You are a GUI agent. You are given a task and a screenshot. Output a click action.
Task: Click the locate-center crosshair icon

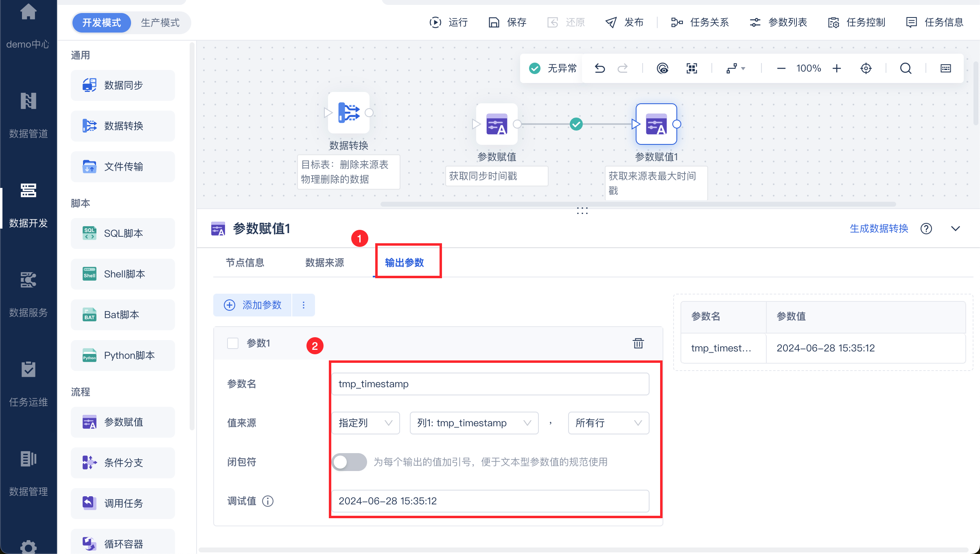tap(866, 68)
